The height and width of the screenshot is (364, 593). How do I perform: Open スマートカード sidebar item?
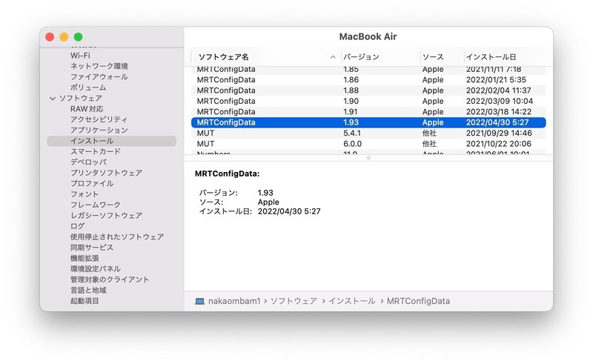tap(96, 151)
